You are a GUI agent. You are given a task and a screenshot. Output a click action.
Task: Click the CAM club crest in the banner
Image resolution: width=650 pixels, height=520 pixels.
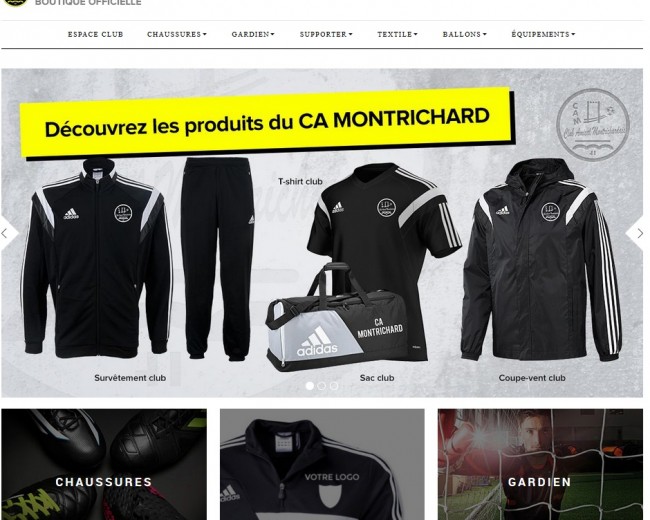coord(593,124)
